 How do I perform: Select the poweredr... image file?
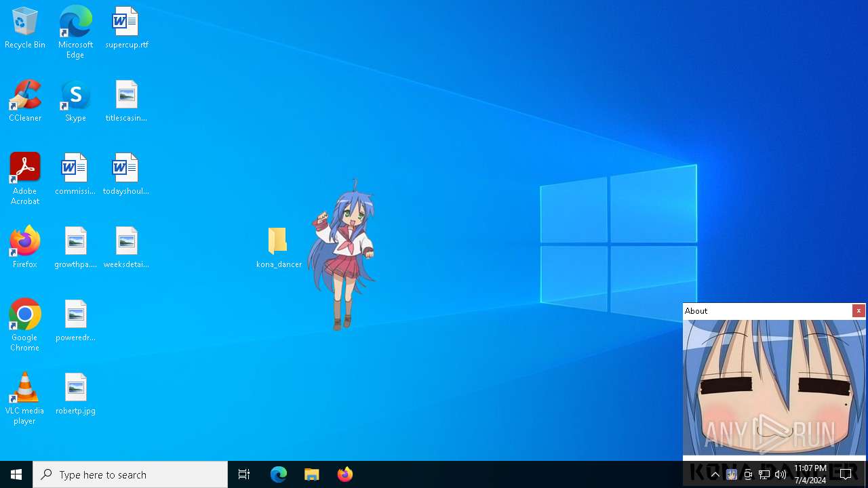click(x=75, y=321)
